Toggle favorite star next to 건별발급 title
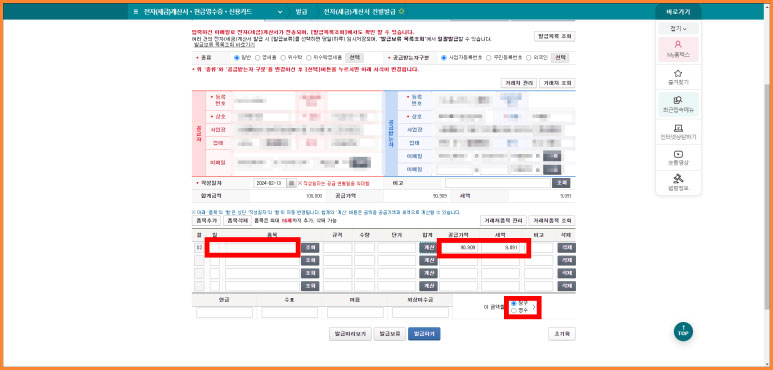The height and width of the screenshot is (370, 773). click(x=401, y=11)
